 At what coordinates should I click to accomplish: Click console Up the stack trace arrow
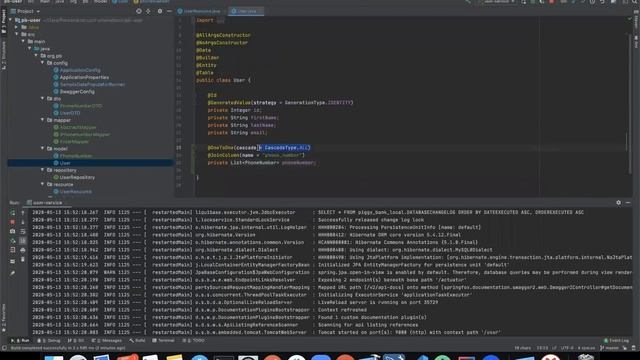[x=23, y=213]
